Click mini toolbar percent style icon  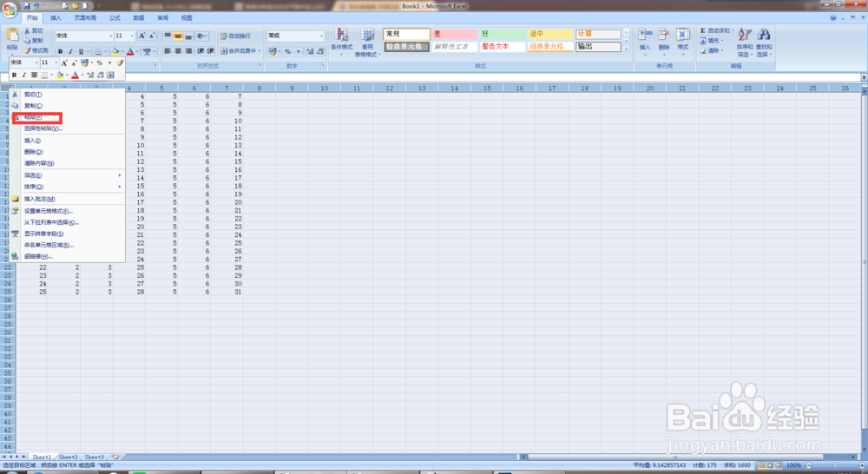pyautogui.click(x=100, y=63)
